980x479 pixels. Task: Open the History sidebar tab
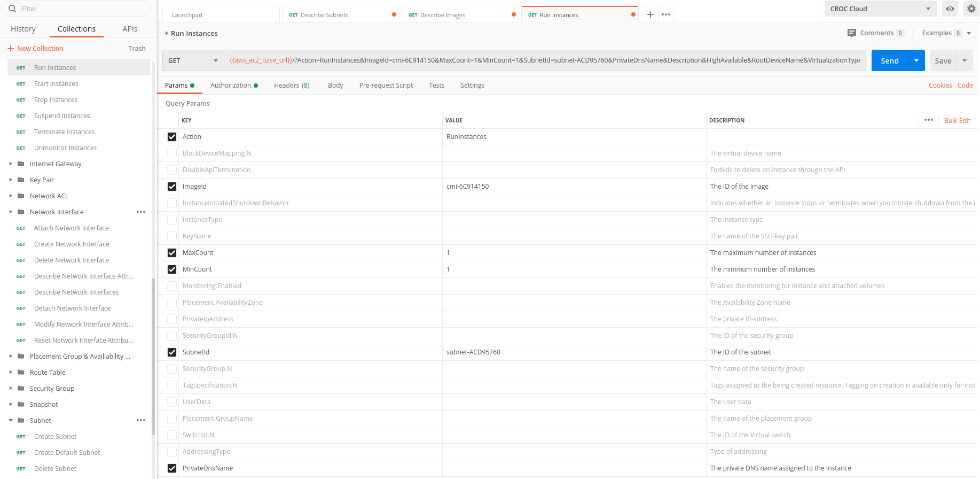click(23, 29)
